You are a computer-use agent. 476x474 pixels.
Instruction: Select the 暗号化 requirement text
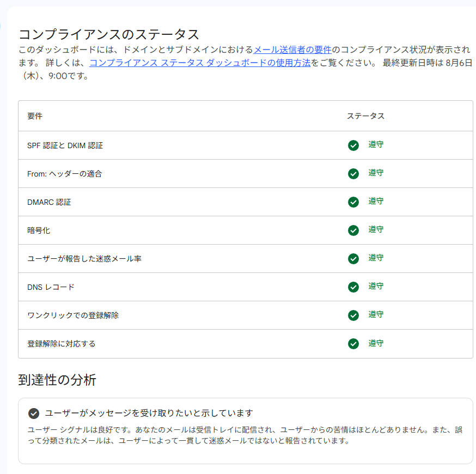(39, 230)
